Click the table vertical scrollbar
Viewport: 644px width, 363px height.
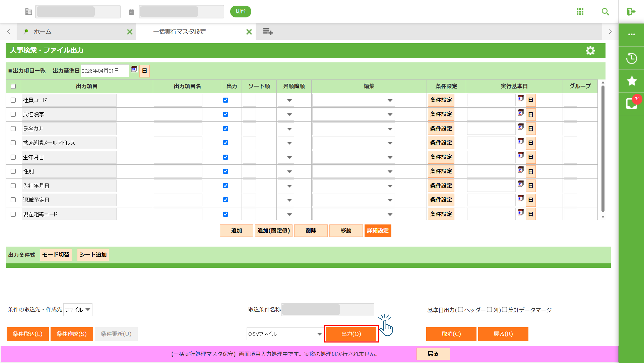pyautogui.click(x=603, y=149)
